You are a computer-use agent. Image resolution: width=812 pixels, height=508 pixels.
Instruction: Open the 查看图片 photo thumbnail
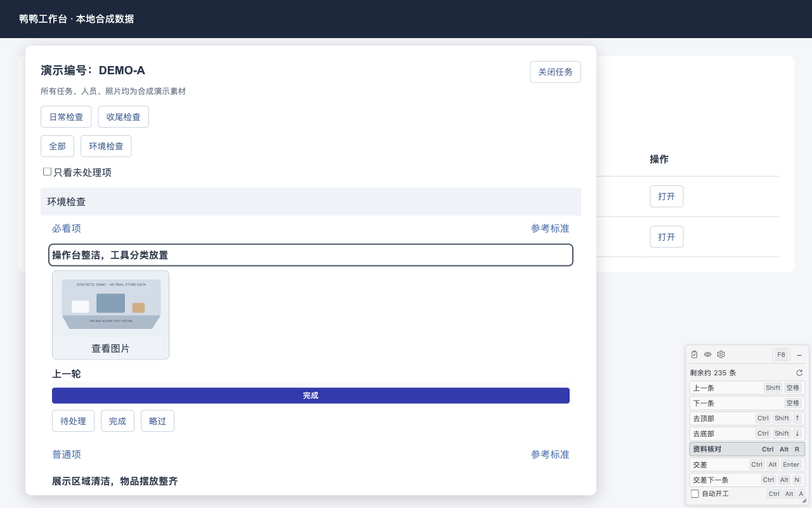(x=110, y=315)
